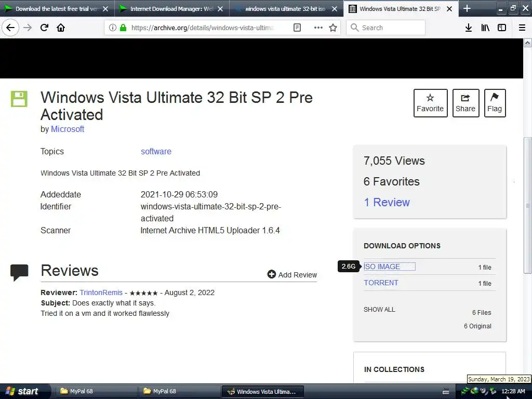Screen dimensions: 532x399
Task: Click the Reviews speech bubble icon
Action: [19, 272]
